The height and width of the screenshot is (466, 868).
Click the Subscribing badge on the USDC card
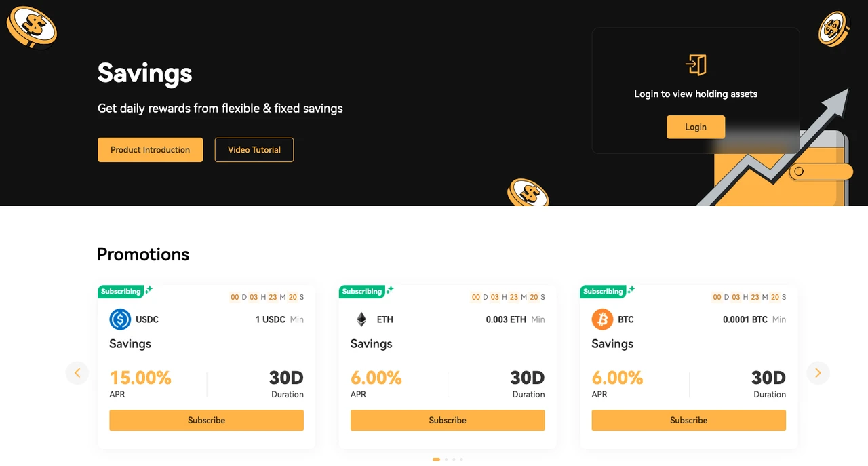(x=121, y=292)
